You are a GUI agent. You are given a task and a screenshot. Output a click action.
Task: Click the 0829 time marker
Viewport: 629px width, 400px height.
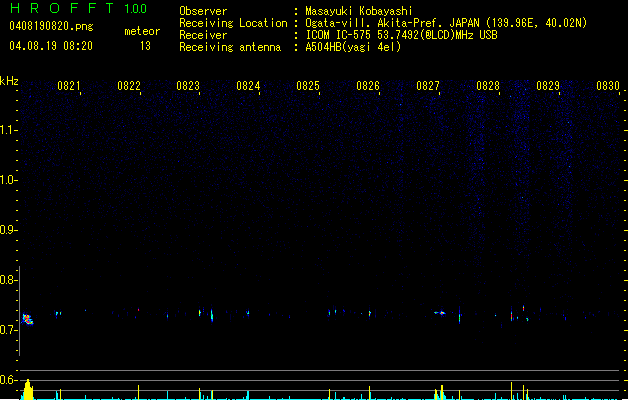[x=548, y=86]
